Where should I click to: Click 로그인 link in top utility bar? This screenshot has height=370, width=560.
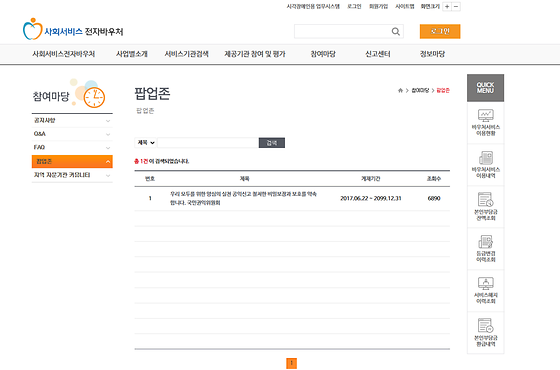[x=354, y=6]
